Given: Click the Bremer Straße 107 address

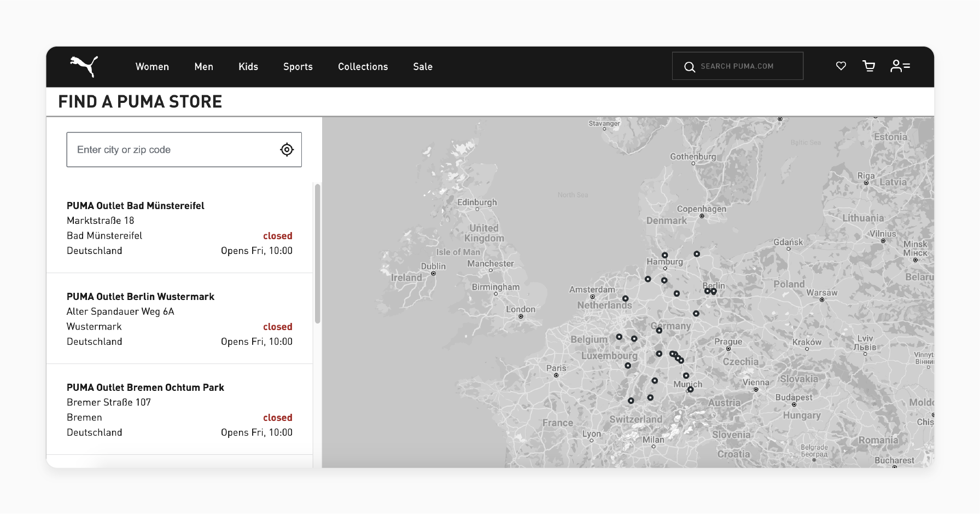Looking at the screenshot, I should tap(109, 402).
